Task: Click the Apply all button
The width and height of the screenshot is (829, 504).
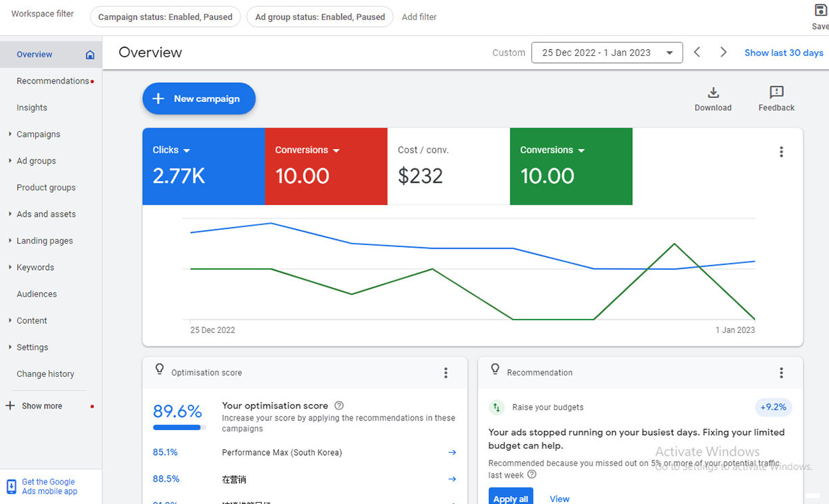Action: (x=511, y=498)
